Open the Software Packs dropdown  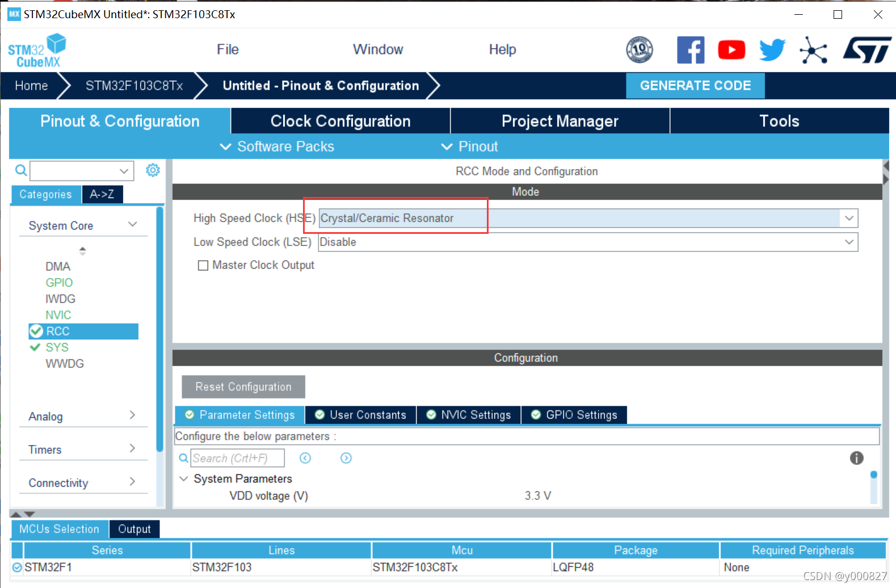point(277,146)
